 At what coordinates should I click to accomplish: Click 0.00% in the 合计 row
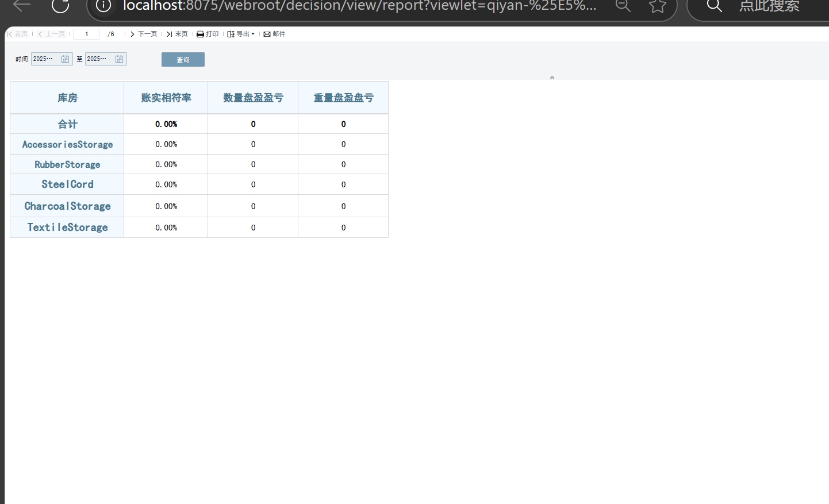click(x=166, y=124)
